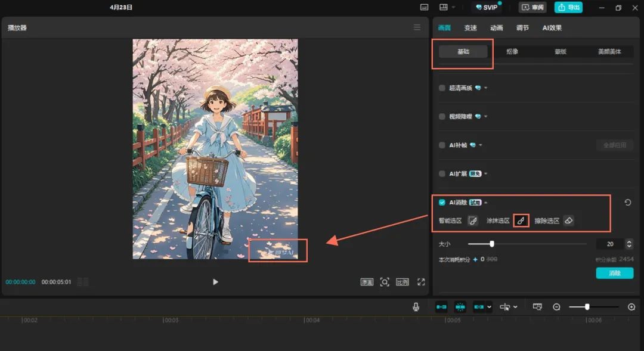Expand the AI补帧 section arrow
644x351 pixels.
point(481,145)
